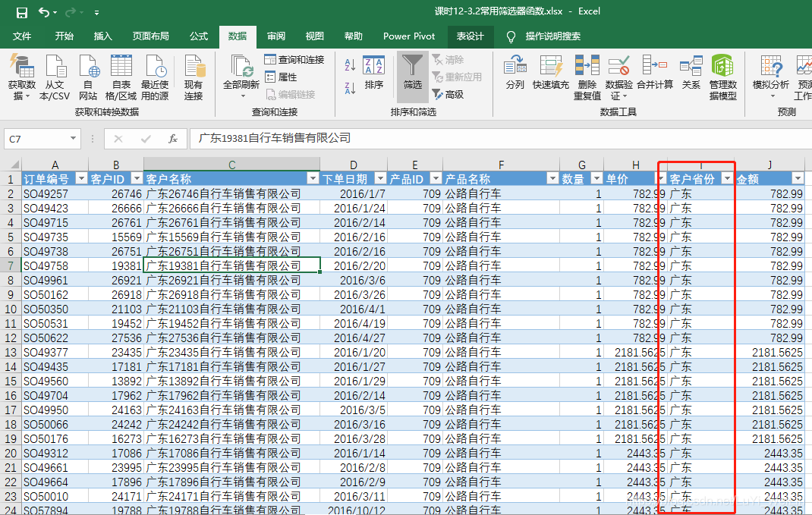The image size is (812, 515).
Task: Click Edit Links (编辑链接) in ribbon
Action: (290, 94)
